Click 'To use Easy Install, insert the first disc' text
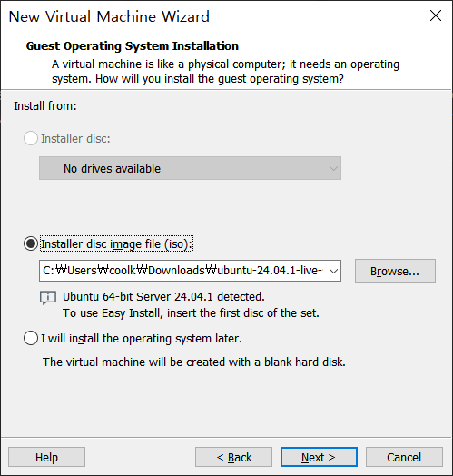 pyautogui.click(x=191, y=313)
